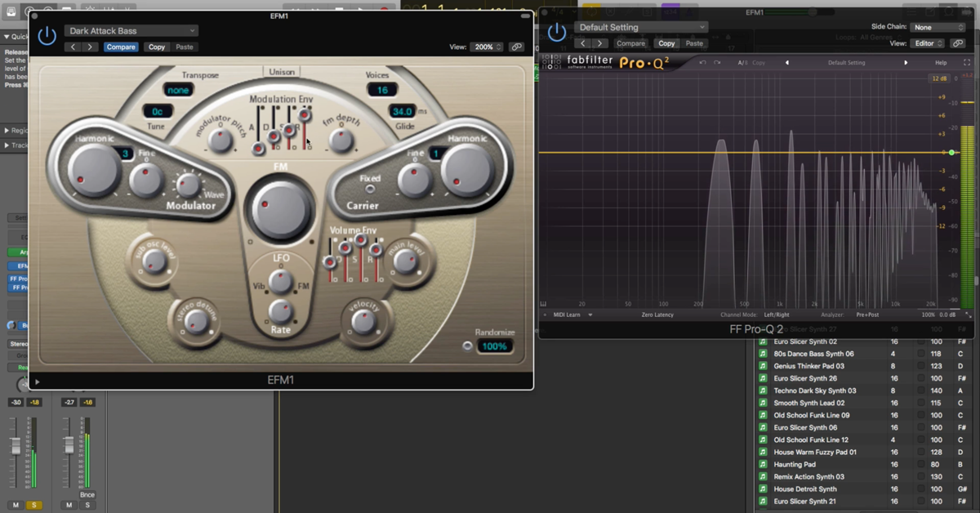The width and height of the screenshot is (980, 513).
Task: Solo the first mixer channel strip
Action: pyautogui.click(x=33, y=505)
